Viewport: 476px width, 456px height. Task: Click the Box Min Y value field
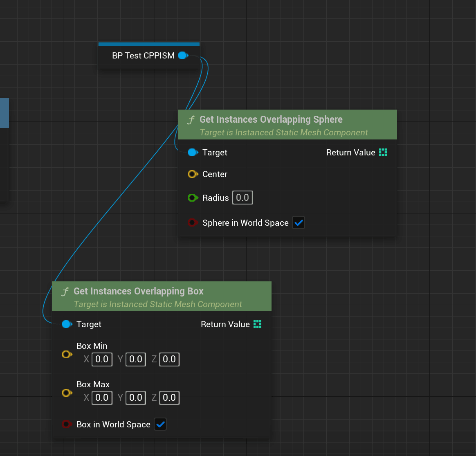(135, 359)
